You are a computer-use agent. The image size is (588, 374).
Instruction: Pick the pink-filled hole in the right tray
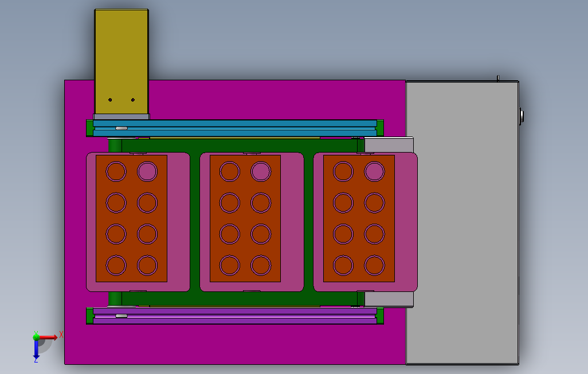[x=375, y=172]
